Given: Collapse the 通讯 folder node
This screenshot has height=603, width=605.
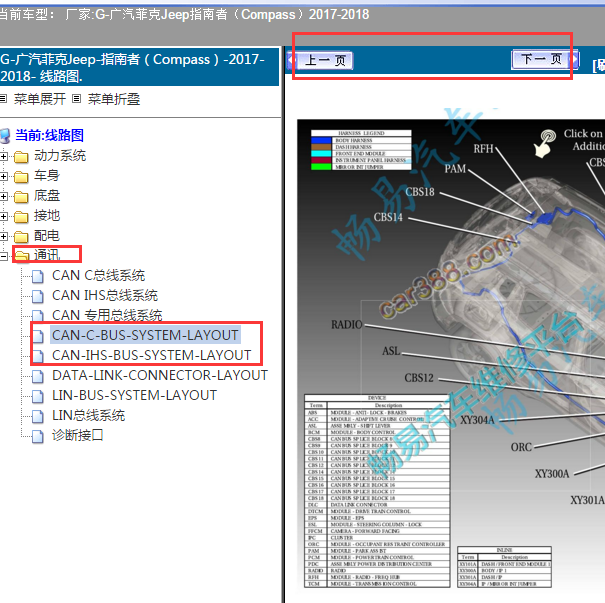Looking at the screenshot, I should [3, 256].
